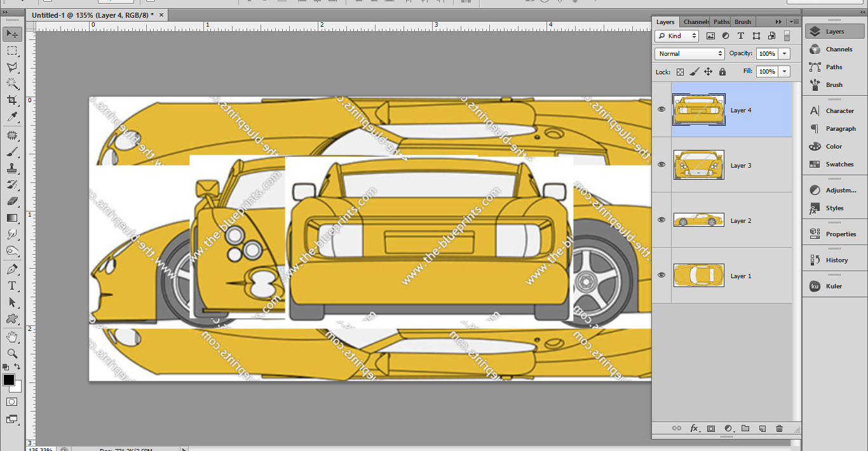Image resolution: width=868 pixels, height=451 pixels.
Task: Open the Opacity dropdown arrow
Action: (783, 53)
